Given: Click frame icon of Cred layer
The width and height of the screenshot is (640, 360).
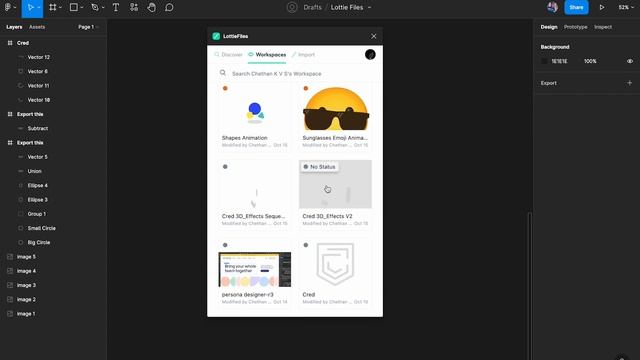Looking at the screenshot, I should [10, 43].
